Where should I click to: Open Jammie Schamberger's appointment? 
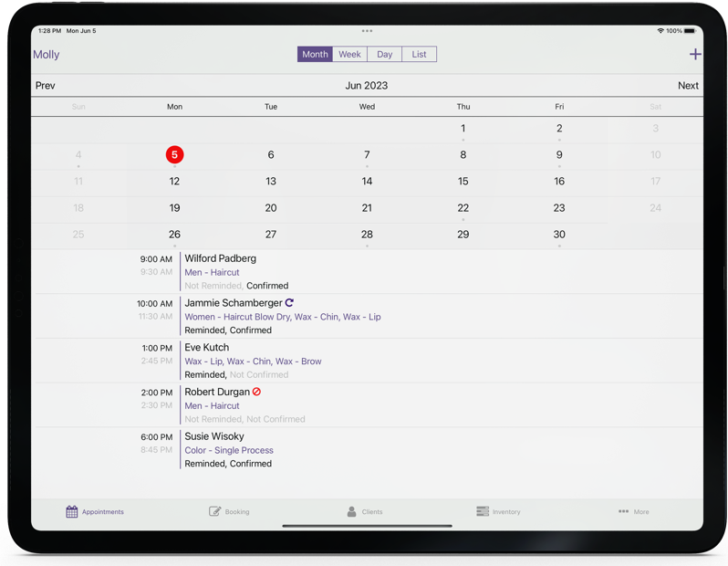click(x=369, y=317)
